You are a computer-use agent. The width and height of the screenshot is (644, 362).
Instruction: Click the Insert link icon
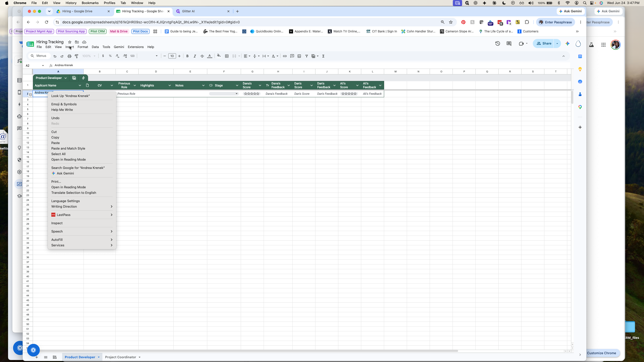pyautogui.click(x=285, y=56)
